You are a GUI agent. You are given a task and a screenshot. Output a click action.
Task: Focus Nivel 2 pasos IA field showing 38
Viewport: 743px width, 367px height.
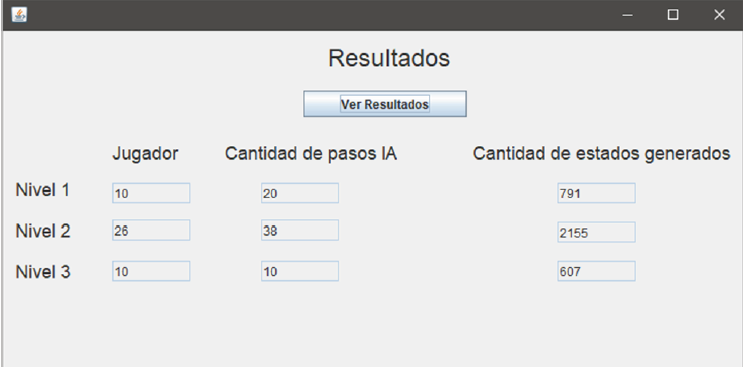[x=300, y=230]
